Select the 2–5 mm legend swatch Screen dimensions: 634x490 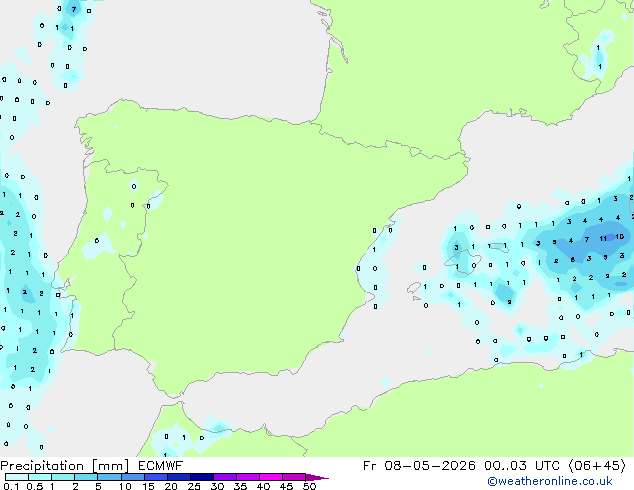point(86,477)
